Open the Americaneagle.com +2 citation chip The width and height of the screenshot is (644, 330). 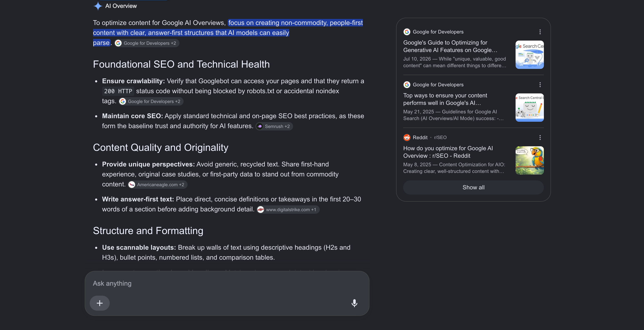pos(158,185)
